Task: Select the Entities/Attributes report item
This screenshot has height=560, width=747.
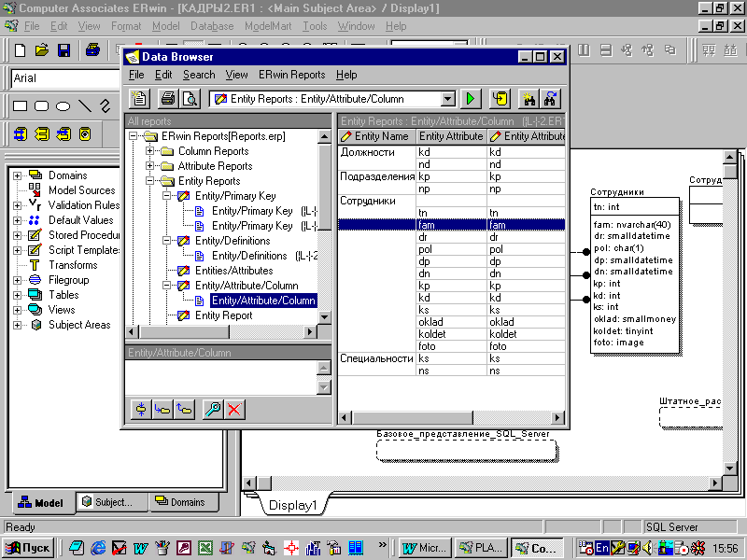Action: point(234,271)
